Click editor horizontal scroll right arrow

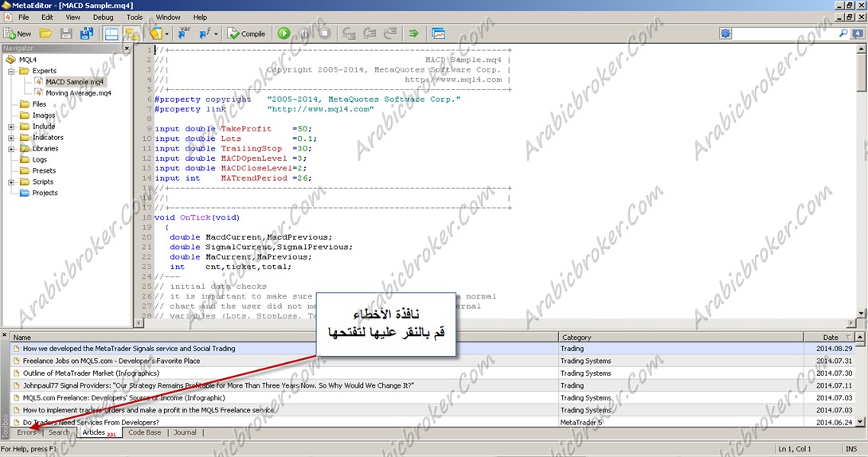[851, 323]
